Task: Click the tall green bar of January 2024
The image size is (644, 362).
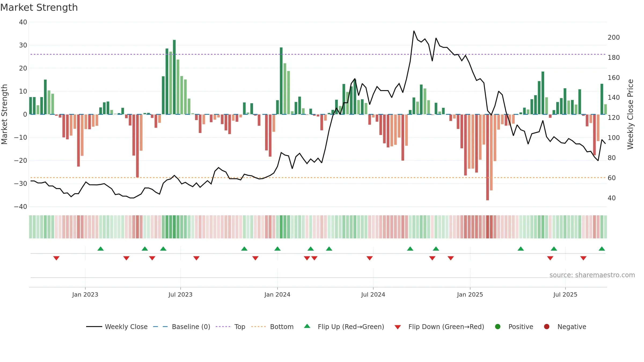Action: [281, 81]
